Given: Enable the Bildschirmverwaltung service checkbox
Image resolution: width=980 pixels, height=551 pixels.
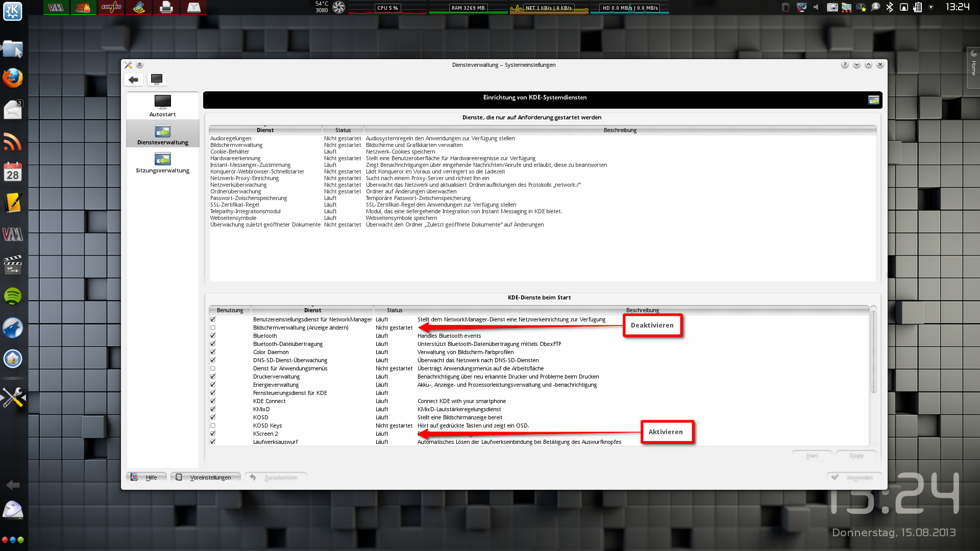Looking at the screenshot, I should [x=213, y=328].
